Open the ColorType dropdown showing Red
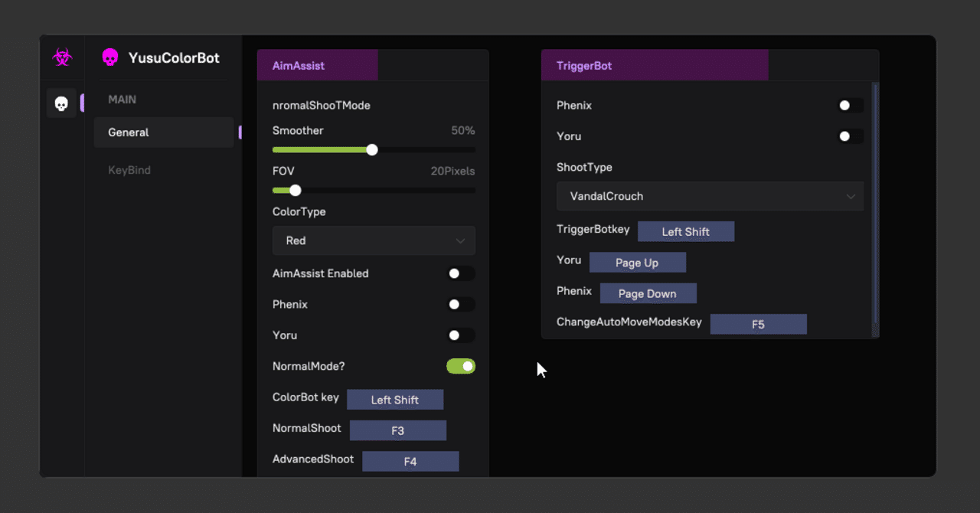Image resolution: width=980 pixels, height=513 pixels. pyautogui.click(x=374, y=240)
